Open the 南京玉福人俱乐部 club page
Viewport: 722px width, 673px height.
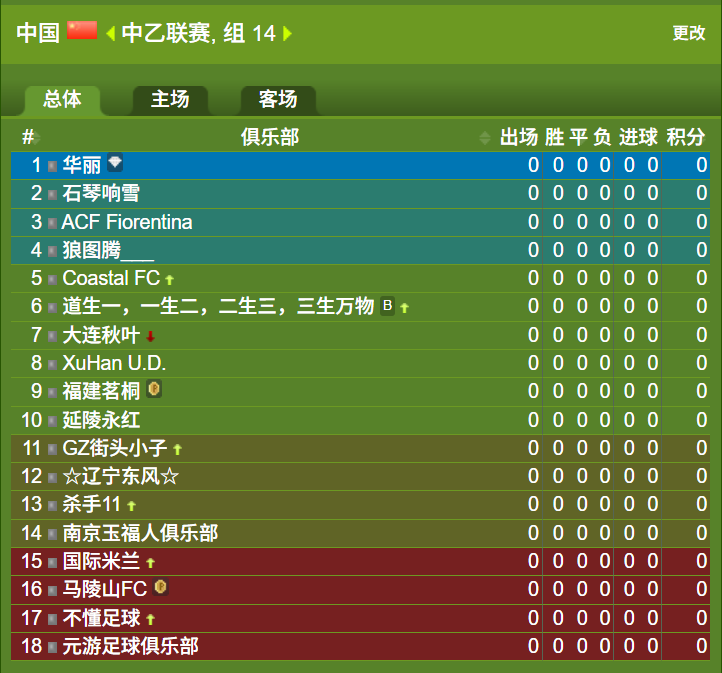(x=140, y=533)
